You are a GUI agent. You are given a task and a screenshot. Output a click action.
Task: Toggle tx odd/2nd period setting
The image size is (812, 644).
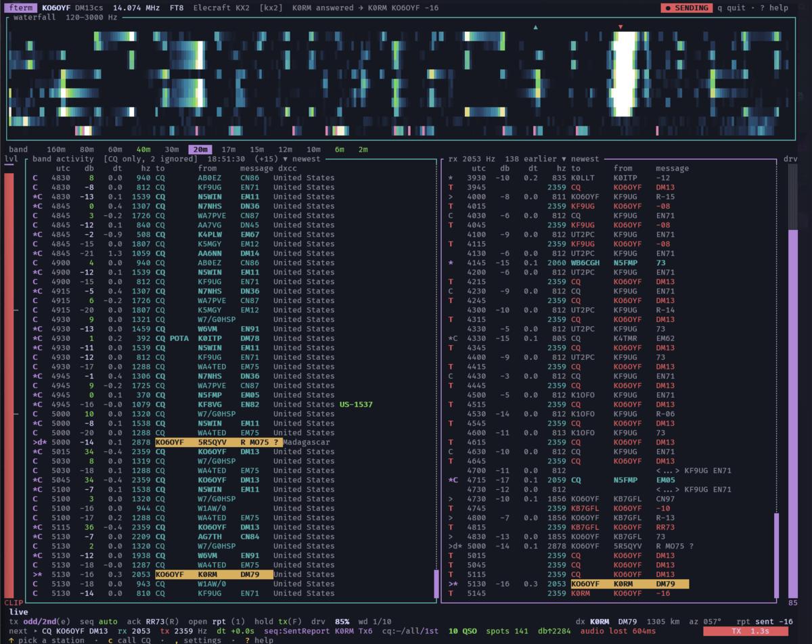(x=40, y=622)
